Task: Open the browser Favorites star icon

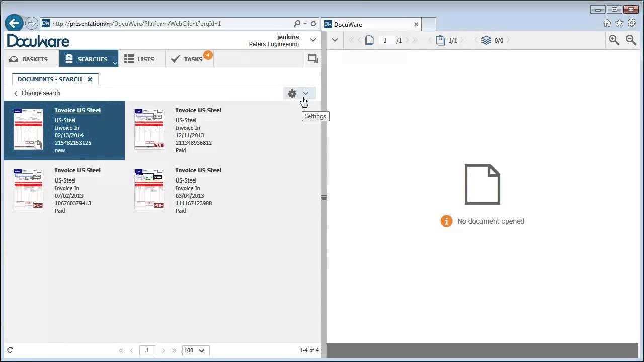Action: [619, 23]
